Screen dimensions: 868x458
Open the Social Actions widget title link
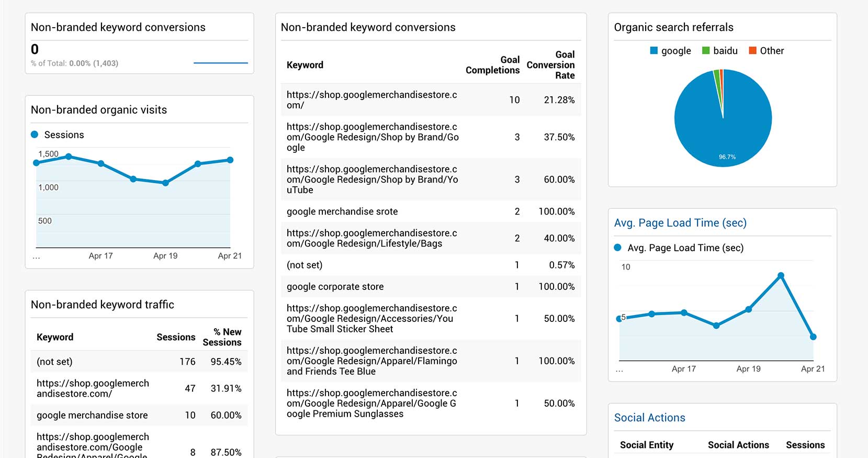click(x=649, y=418)
